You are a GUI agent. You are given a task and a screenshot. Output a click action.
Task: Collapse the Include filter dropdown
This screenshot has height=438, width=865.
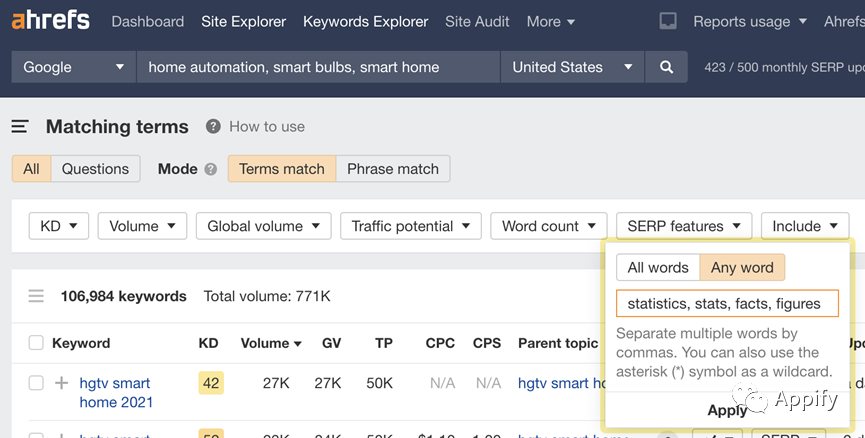[805, 226]
